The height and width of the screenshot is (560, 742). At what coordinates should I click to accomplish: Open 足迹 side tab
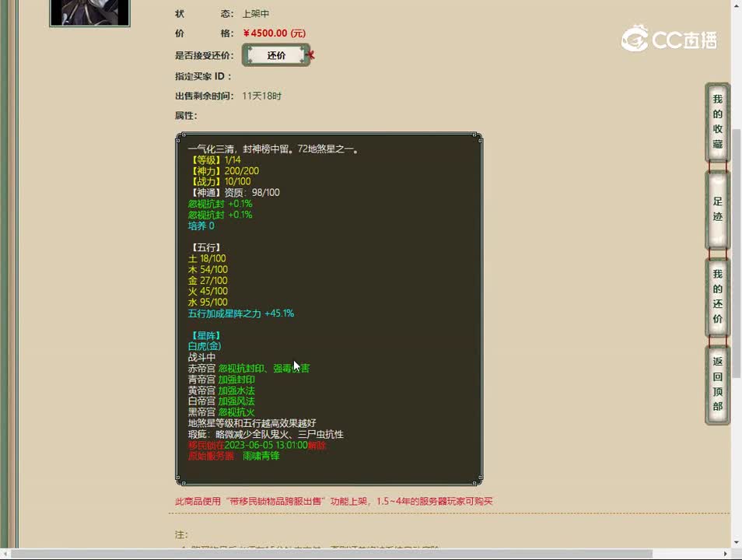coord(717,208)
